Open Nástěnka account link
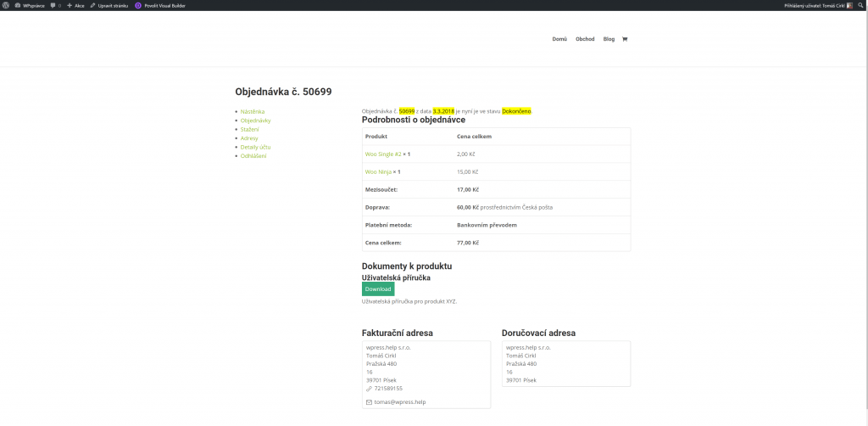Image resolution: width=868 pixels, height=426 pixels. pyautogui.click(x=253, y=111)
